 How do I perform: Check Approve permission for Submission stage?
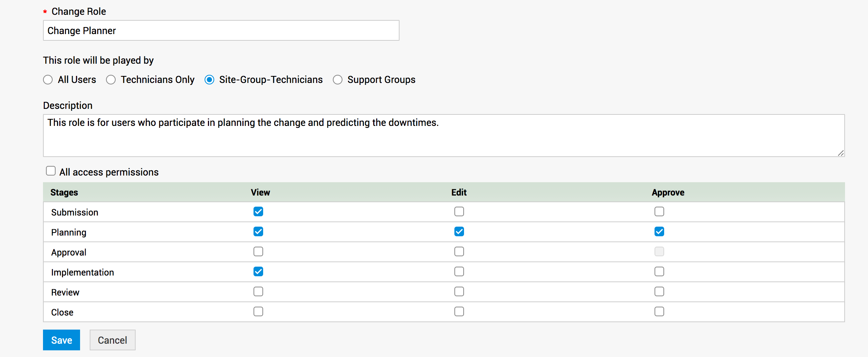[x=659, y=211]
